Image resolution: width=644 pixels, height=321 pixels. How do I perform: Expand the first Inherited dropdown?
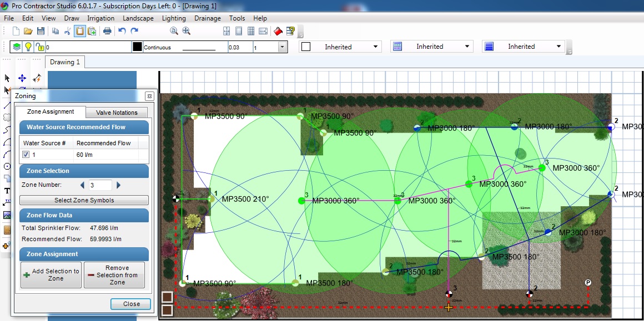pyautogui.click(x=376, y=47)
